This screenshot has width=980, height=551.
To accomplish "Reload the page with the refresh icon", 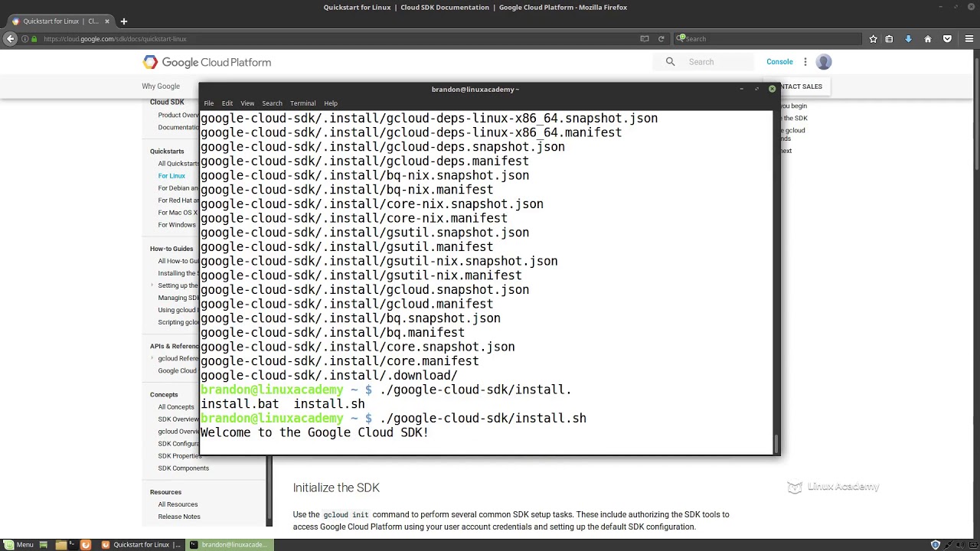I will click(661, 39).
